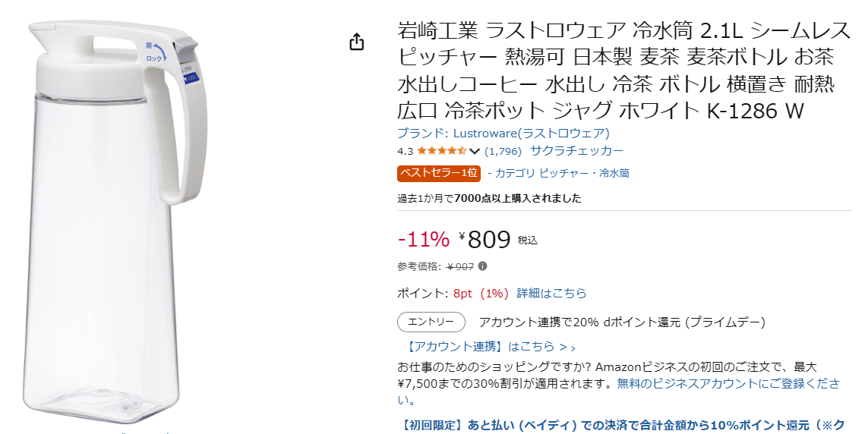
Task: Open the star rating popover chevron
Action: [x=475, y=151]
